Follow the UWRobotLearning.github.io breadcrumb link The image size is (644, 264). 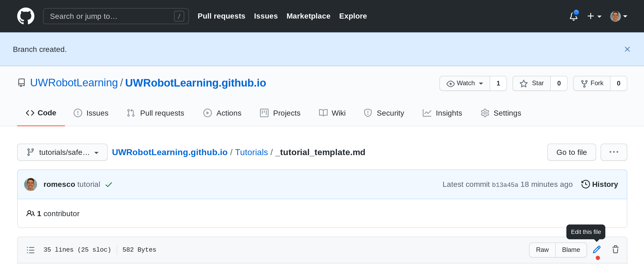170,152
